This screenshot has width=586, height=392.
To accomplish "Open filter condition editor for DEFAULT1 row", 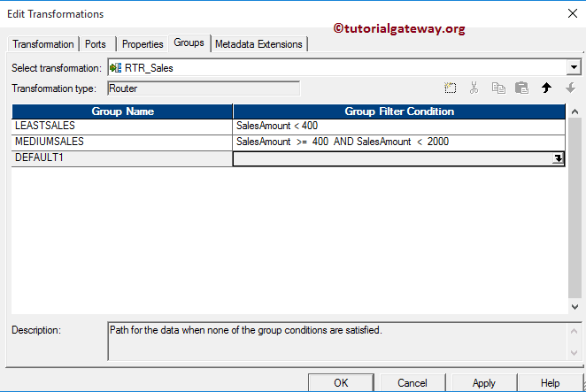I will coord(558,158).
